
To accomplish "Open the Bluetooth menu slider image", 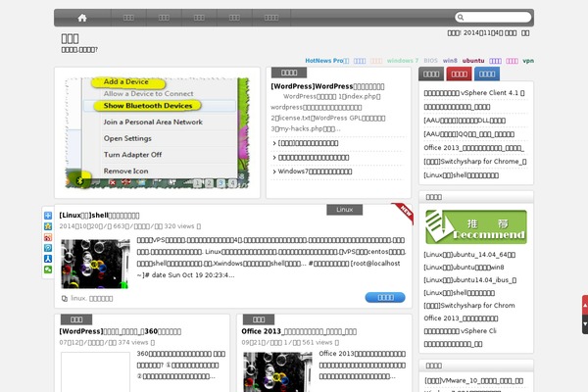I will pyautogui.click(x=157, y=132).
